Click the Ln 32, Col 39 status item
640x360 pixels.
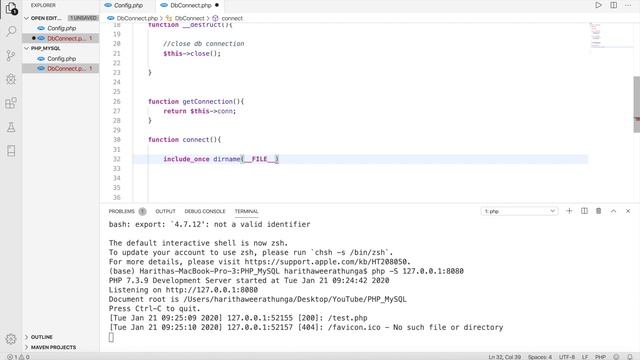(504, 357)
